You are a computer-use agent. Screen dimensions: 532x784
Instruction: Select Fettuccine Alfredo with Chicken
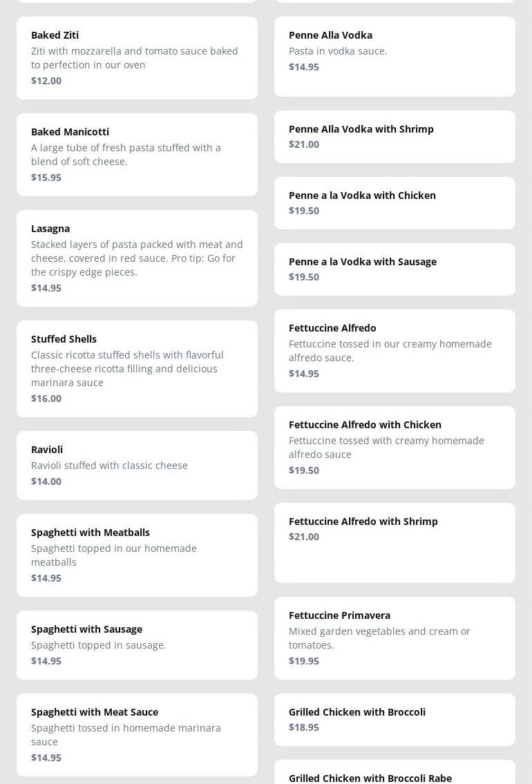[395, 447]
